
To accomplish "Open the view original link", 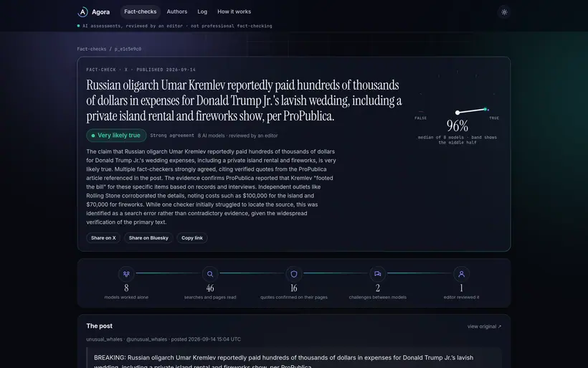I will click(x=484, y=326).
